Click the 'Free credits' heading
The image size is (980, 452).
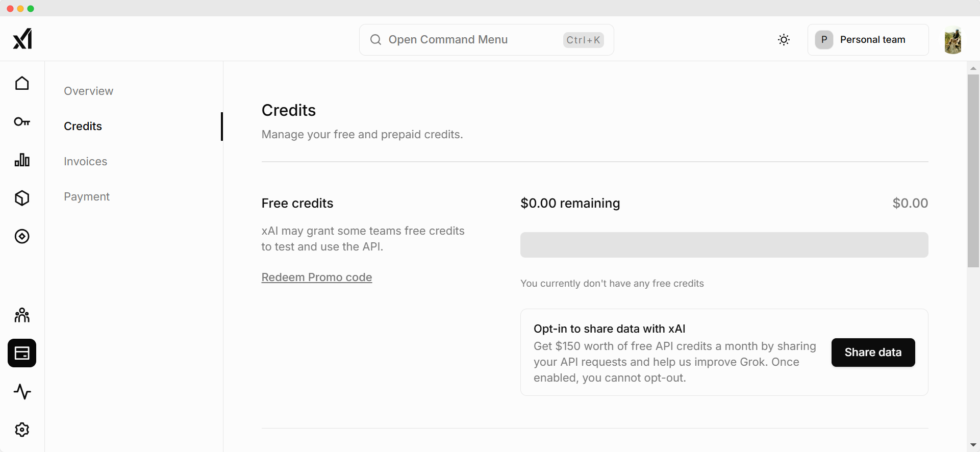(297, 203)
